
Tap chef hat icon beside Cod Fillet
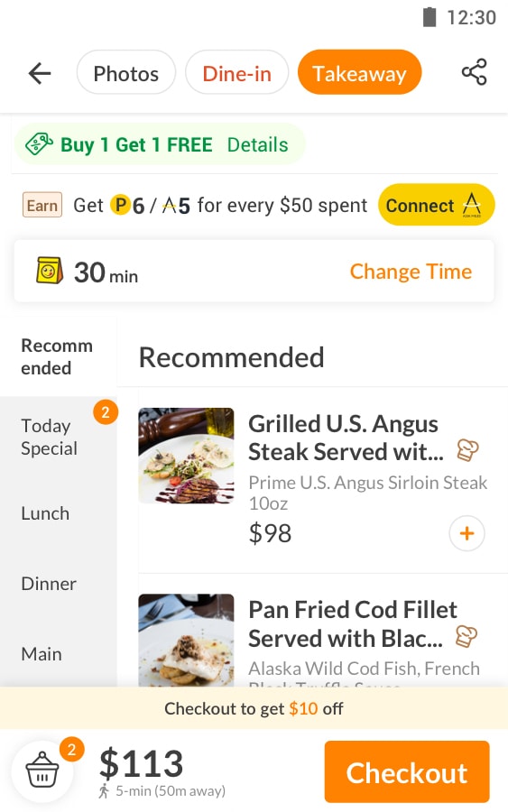[466, 636]
